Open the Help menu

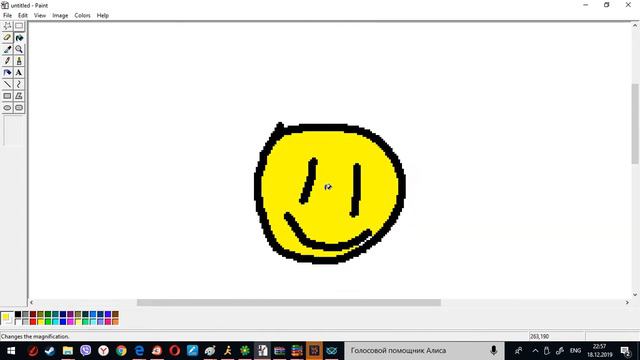102,16
